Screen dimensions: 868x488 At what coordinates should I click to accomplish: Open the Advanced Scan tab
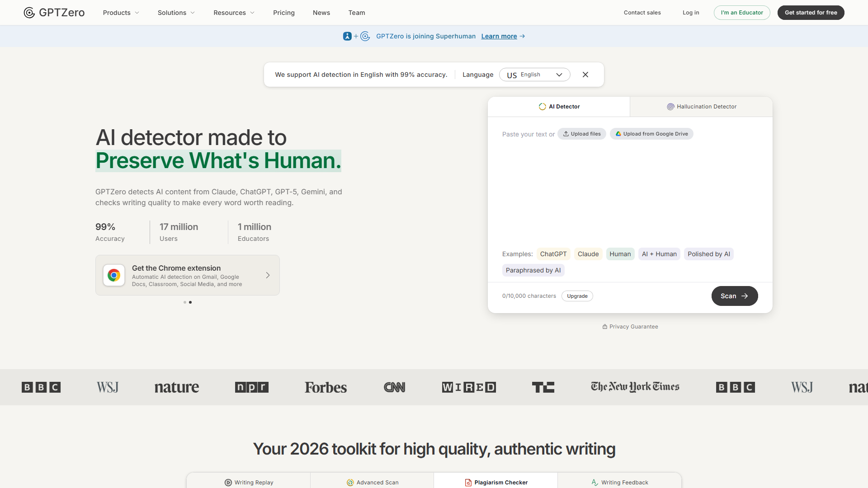373,482
